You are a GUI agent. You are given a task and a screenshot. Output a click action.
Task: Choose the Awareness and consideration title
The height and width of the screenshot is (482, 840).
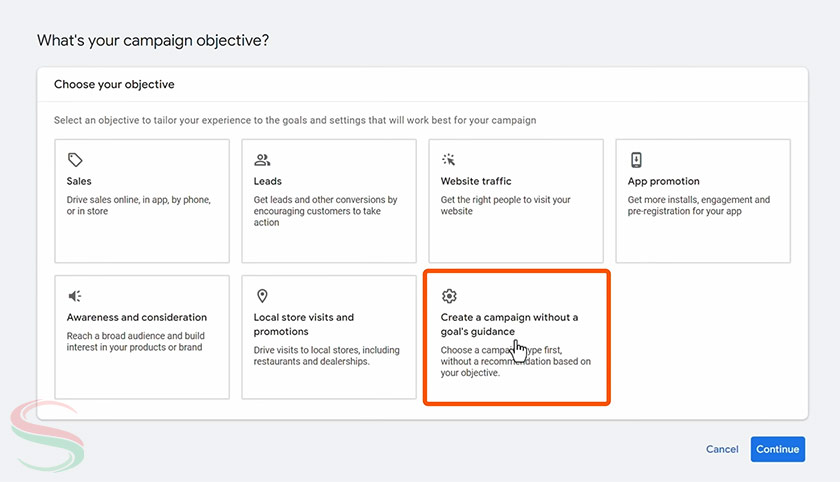[x=137, y=318]
